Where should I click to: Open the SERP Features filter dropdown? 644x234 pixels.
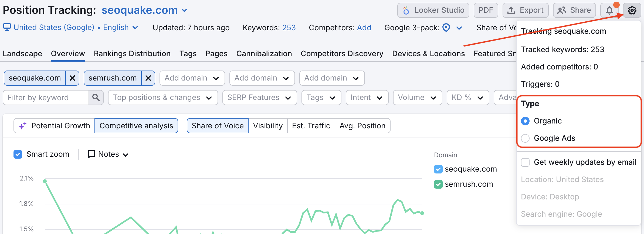click(260, 98)
